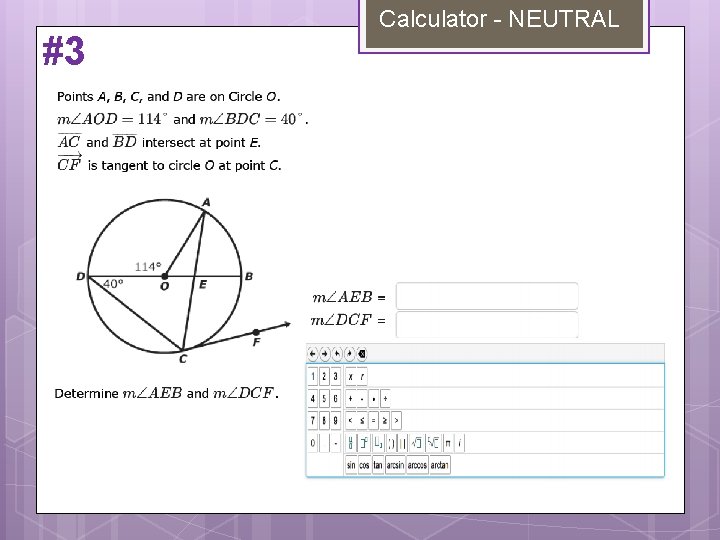720x540 pixels.
Task: Click the text 'Determine m∠AEB and m∠DCF.'
Action: click(166, 394)
